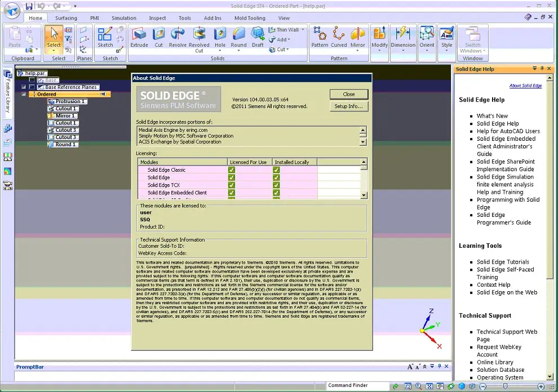Click the colorful simulation icon in left sidebar
This screenshot has height=392, width=558.
8,171
